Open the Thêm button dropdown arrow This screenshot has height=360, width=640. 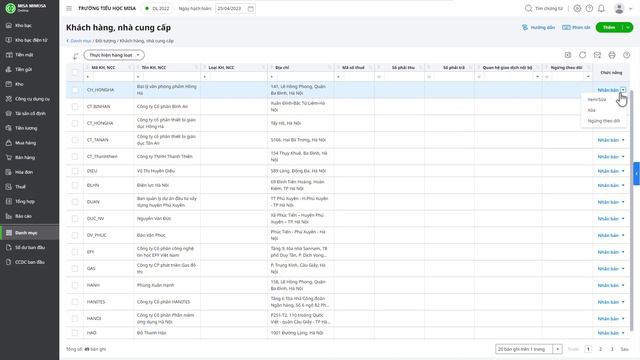point(628,27)
